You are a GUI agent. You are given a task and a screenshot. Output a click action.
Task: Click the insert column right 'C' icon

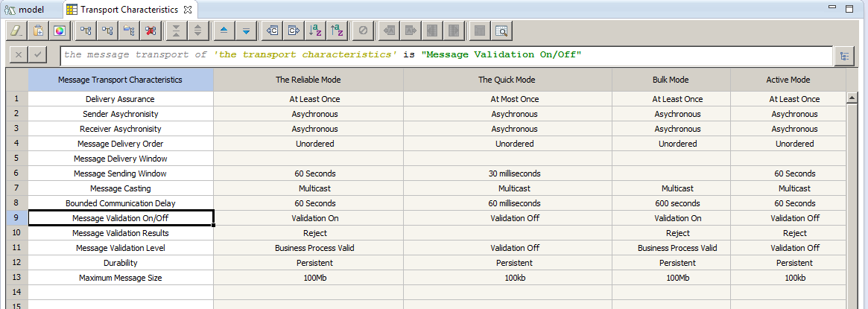pyautogui.click(x=294, y=31)
